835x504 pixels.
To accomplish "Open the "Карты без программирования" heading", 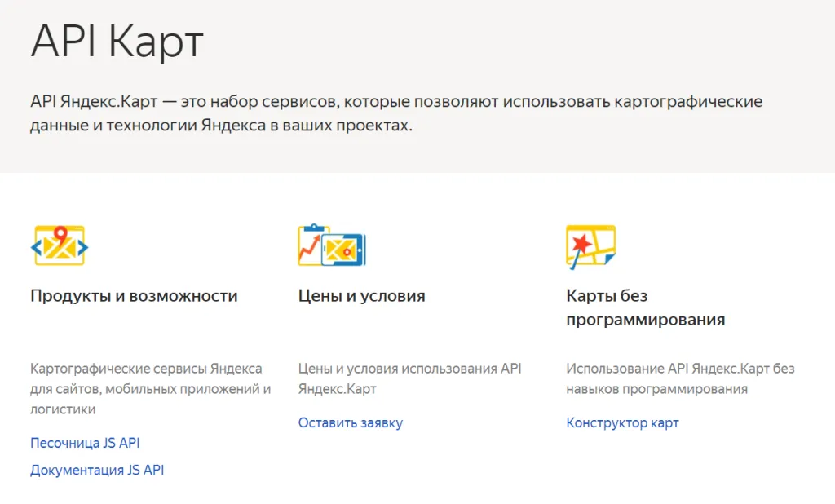I will [645, 308].
